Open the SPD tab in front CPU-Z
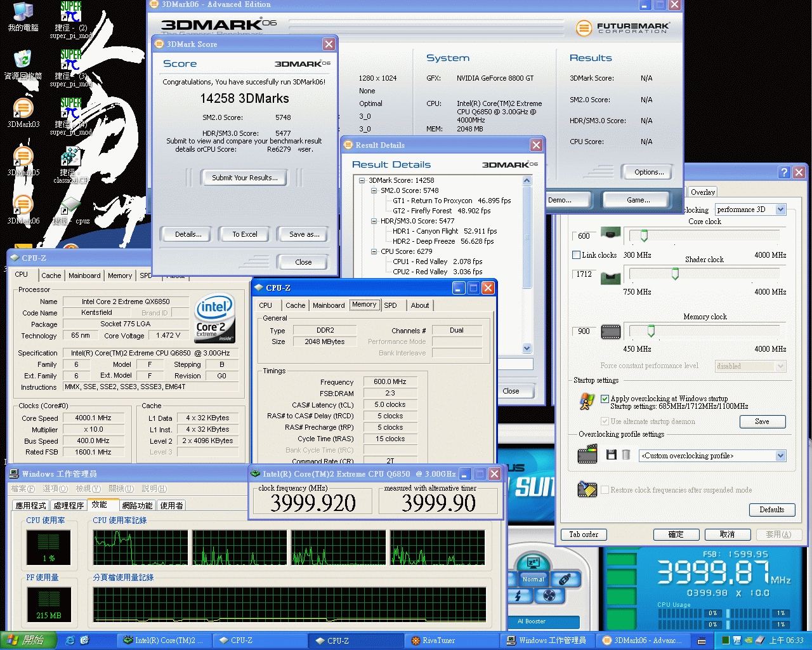Image resolution: width=812 pixels, height=650 pixels. (390, 305)
